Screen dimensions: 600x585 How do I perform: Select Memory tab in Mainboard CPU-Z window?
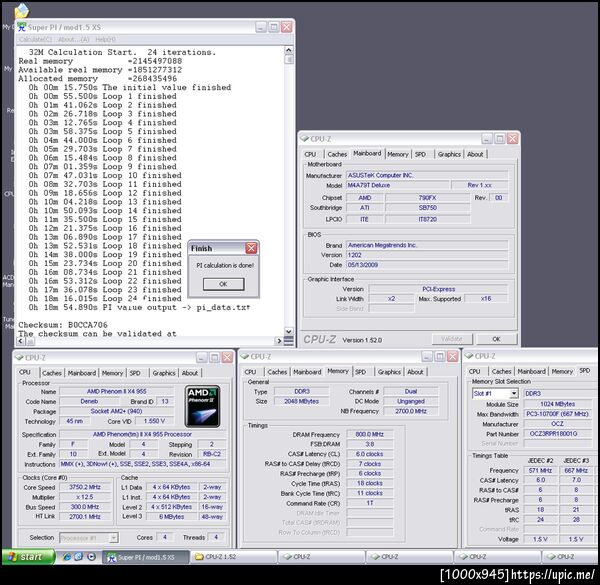pyautogui.click(x=398, y=154)
